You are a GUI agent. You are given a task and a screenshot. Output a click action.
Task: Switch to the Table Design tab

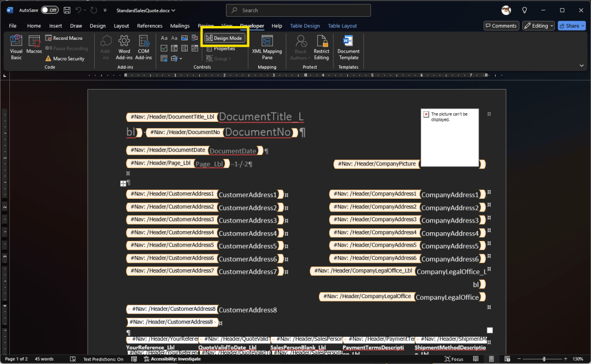[304, 25]
